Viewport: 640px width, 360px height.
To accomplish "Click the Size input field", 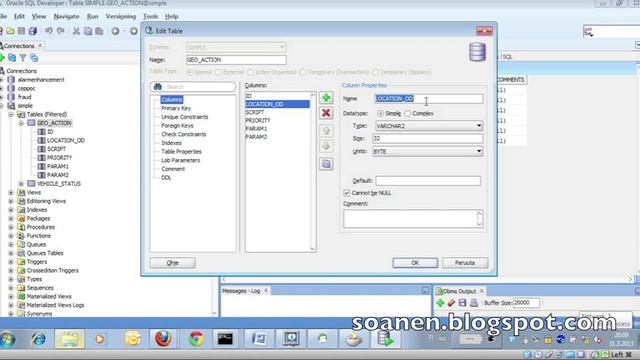I will [428, 138].
